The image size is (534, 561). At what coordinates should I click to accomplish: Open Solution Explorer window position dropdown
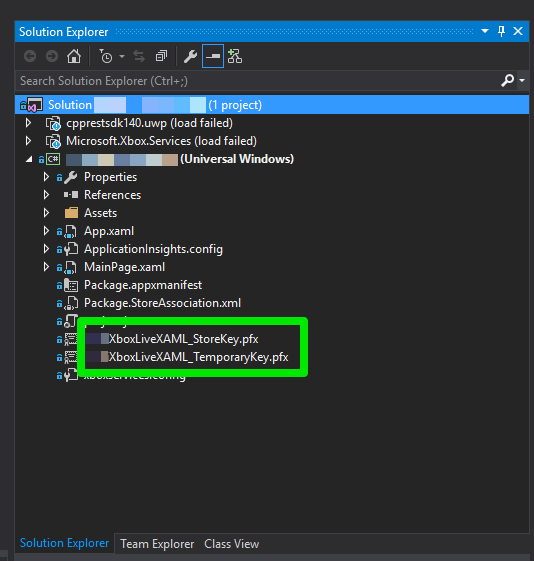tap(485, 31)
